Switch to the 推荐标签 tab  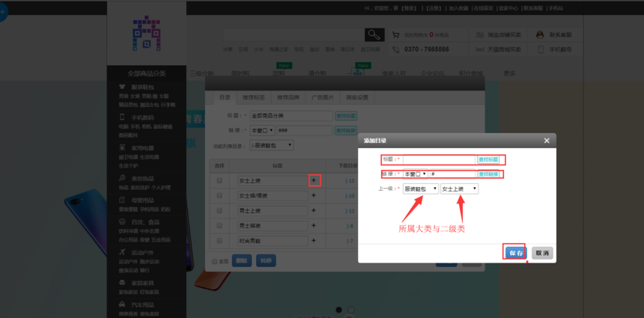tap(253, 98)
